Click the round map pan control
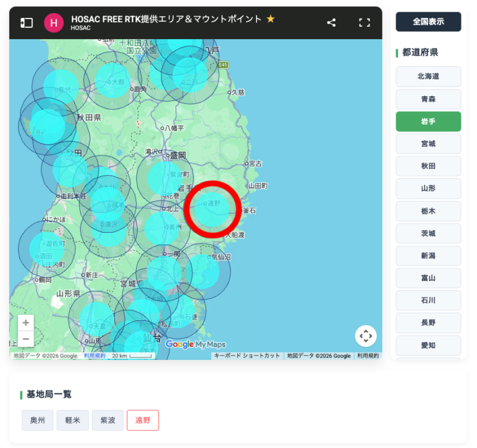The height and width of the screenshot is (448, 477). [x=366, y=336]
